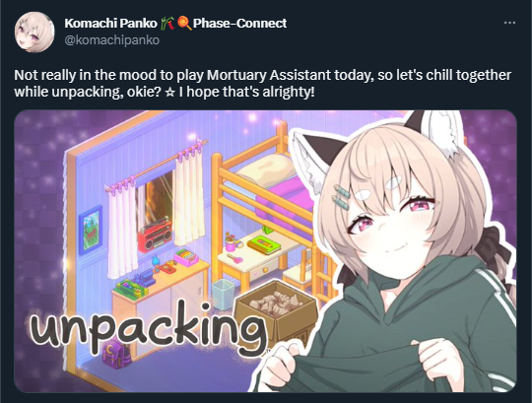Open the @komachipanko handle link
This screenshot has height=403, width=532.
(111, 40)
